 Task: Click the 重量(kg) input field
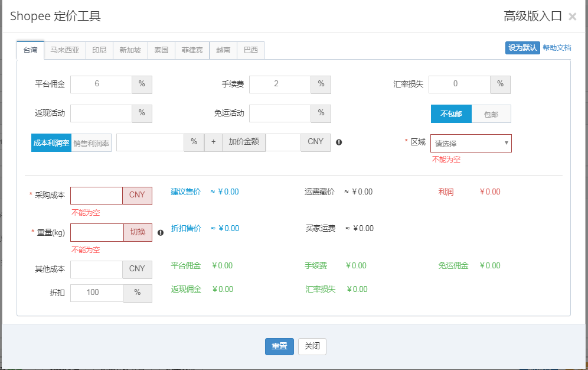click(97, 233)
